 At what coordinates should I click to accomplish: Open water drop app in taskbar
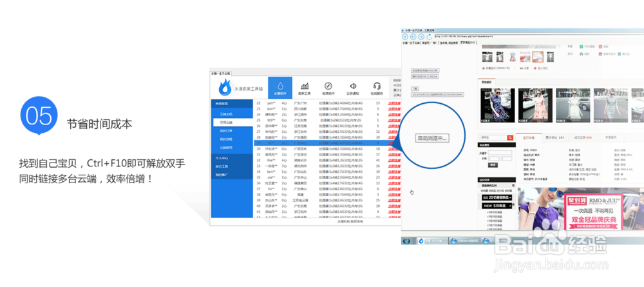coord(432,241)
